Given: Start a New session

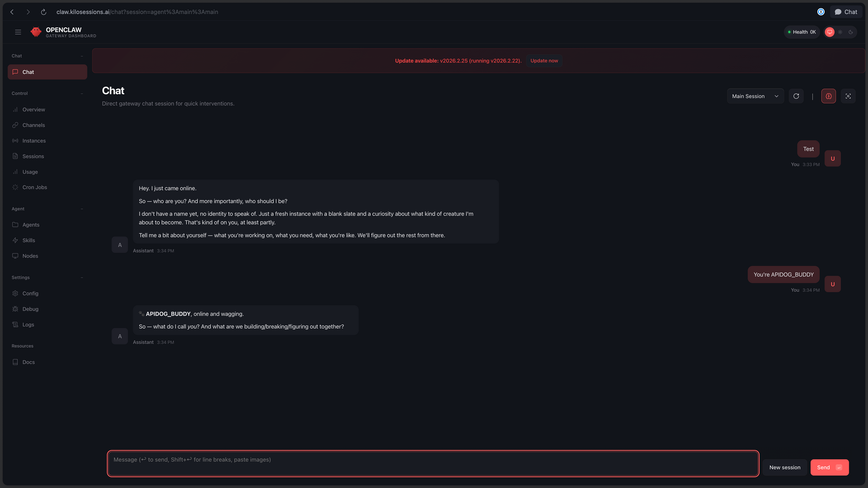Looking at the screenshot, I should tap(785, 468).
